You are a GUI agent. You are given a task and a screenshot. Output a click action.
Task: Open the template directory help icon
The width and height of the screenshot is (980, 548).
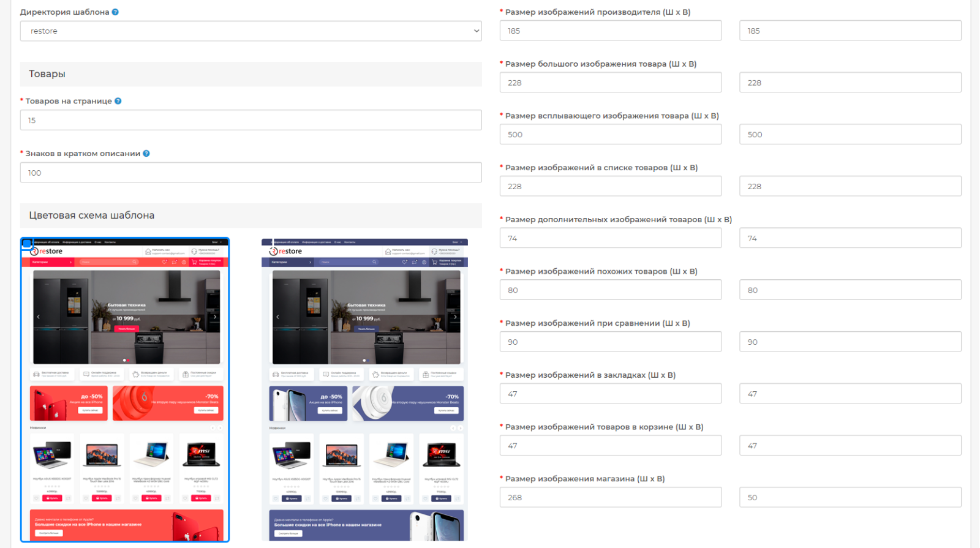pos(115,12)
